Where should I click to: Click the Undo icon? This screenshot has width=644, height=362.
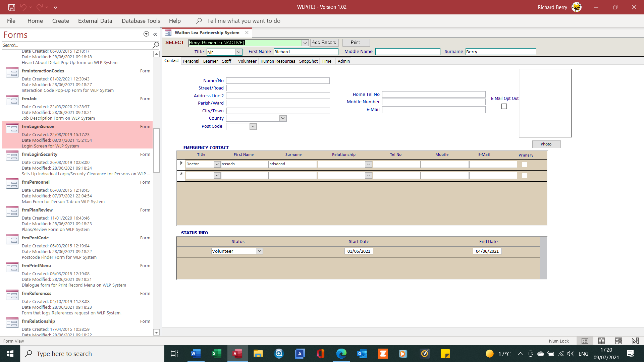23,7
